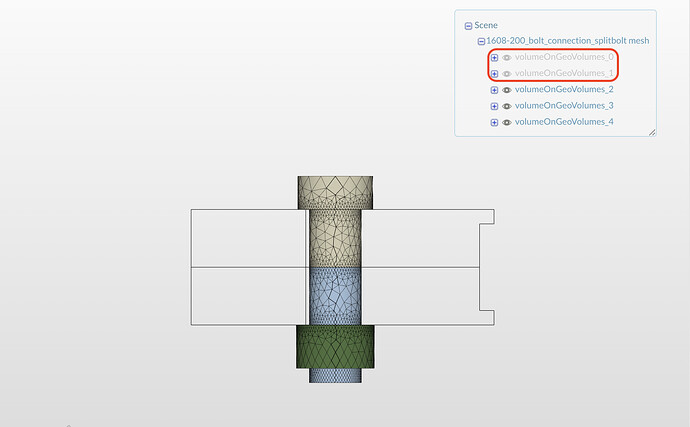Screen dimensions: 690x427
Task: Collapse the Scene tree root
Action: pos(468,26)
